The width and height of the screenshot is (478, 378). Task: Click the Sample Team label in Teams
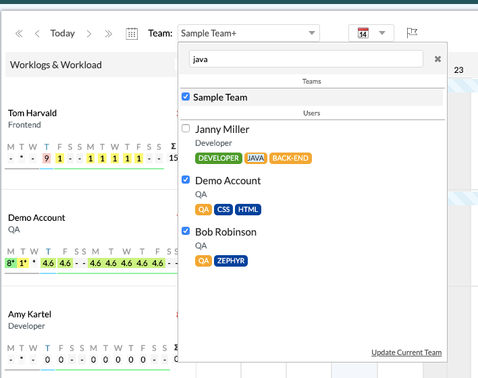[220, 97]
